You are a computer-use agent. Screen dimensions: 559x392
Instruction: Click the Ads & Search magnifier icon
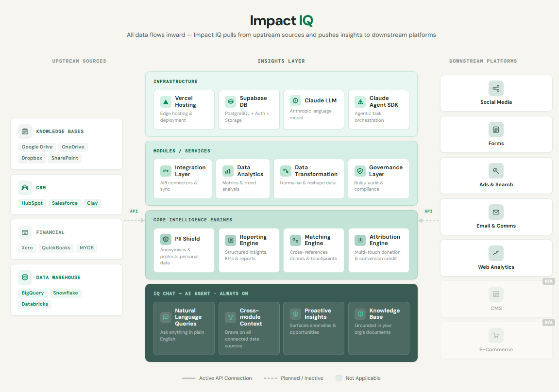pos(496,171)
